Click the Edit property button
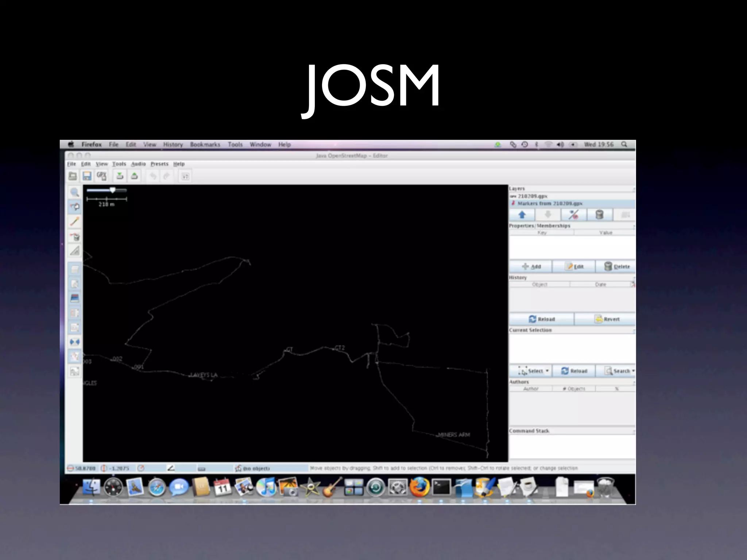The width and height of the screenshot is (747, 560). [x=574, y=267]
